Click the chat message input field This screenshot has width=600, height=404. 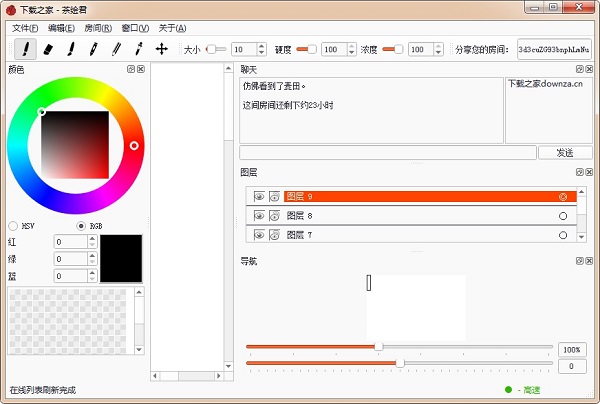click(x=388, y=153)
